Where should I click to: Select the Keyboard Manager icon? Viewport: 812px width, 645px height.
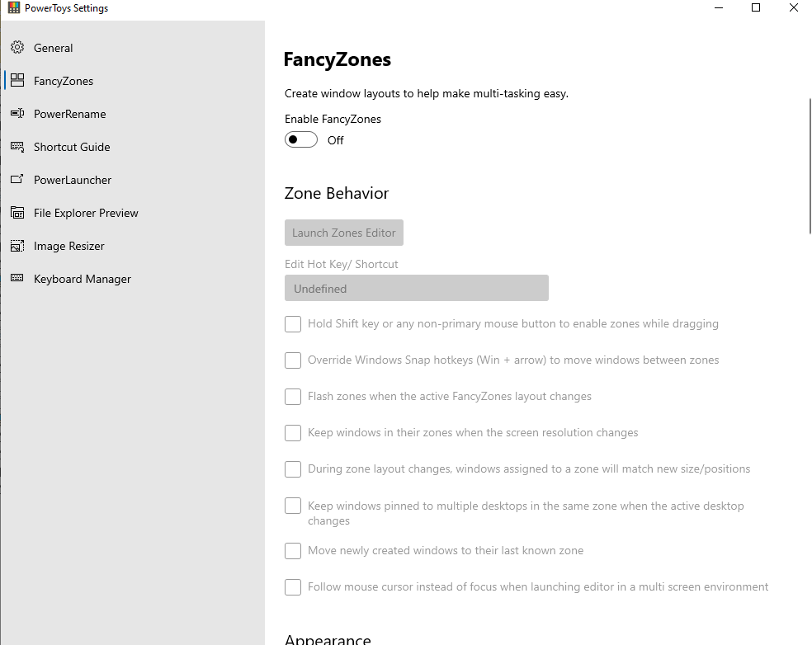(17, 279)
